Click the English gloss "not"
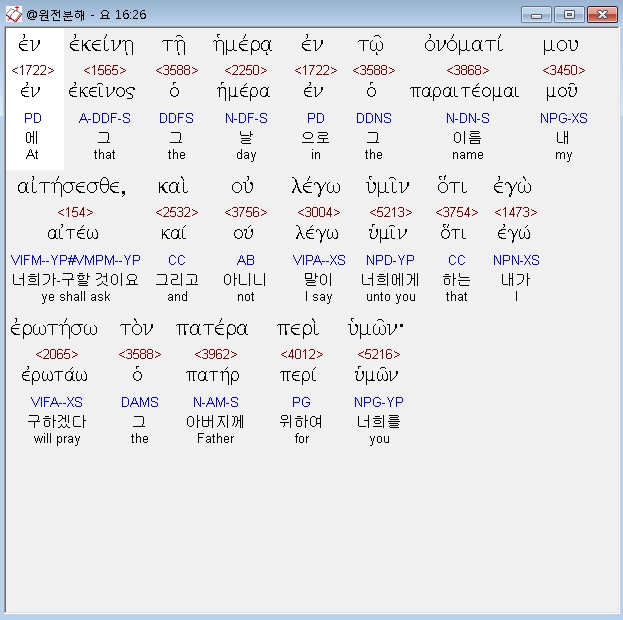 coord(246,296)
